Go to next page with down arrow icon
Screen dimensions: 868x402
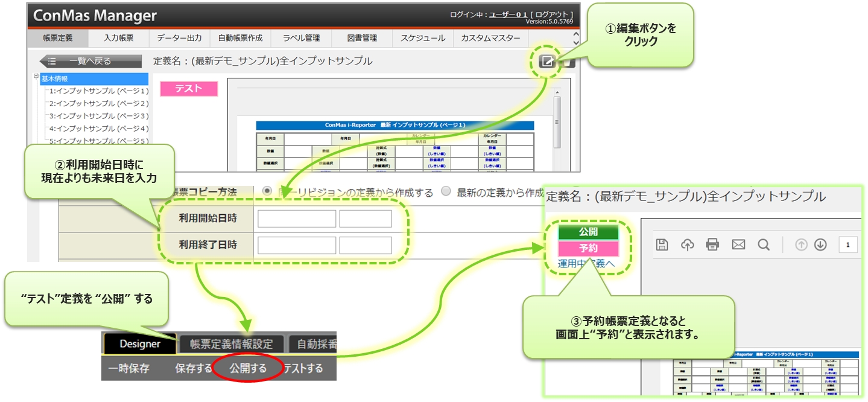[x=820, y=244]
